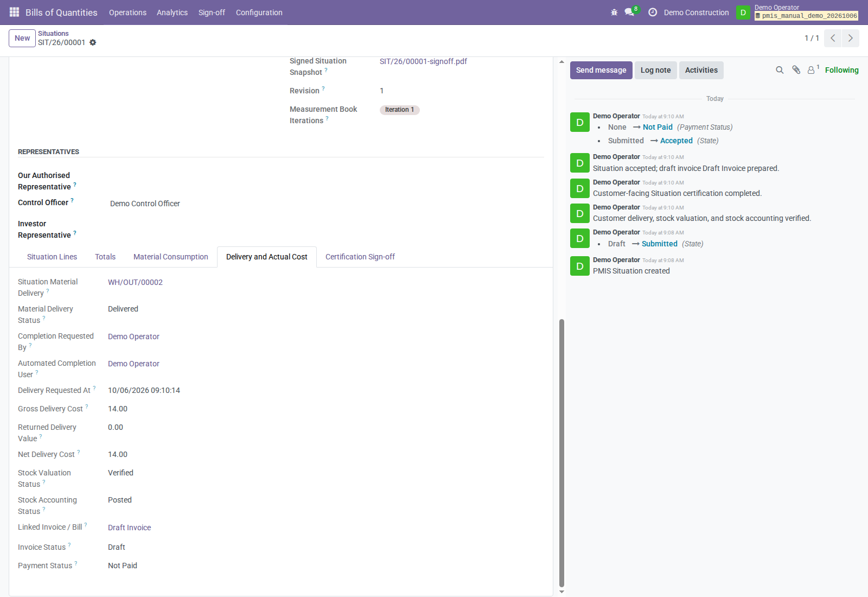Open Automated Completion User Demo Operator link
Viewport: 868px width, 597px height.
pos(133,364)
